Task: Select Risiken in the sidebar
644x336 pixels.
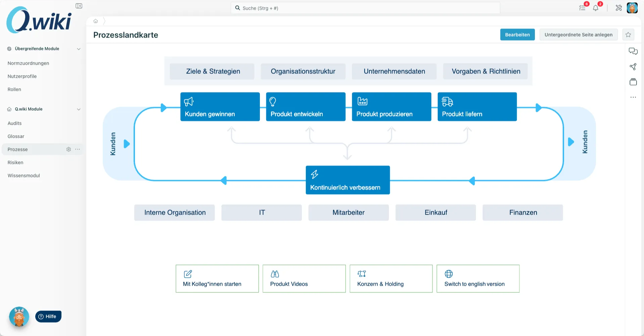Action: tap(15, 162)
